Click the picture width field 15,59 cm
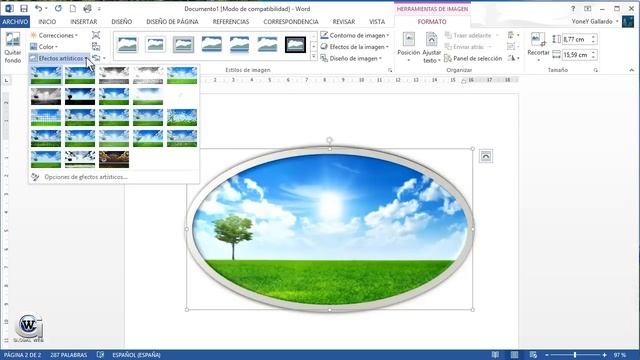 pyautogui.click(x=576, y=55)
